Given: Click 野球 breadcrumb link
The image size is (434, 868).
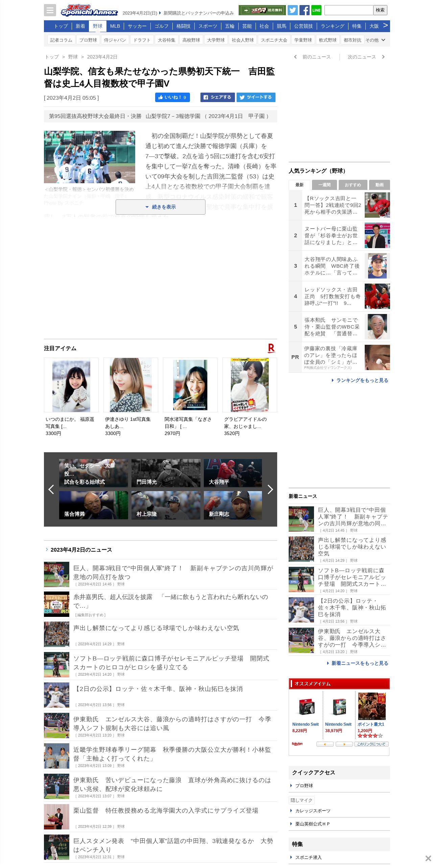Looking at the screenshot, I should point(73,57).
